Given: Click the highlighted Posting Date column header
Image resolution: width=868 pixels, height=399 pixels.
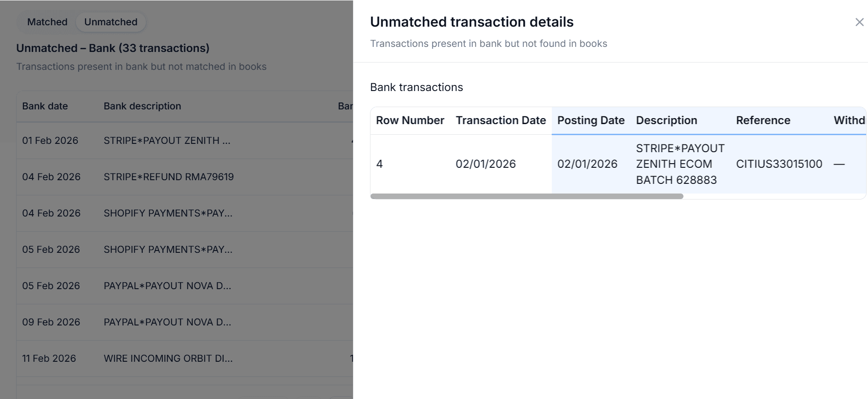Looking at the screenshot, I should (590, 120).
